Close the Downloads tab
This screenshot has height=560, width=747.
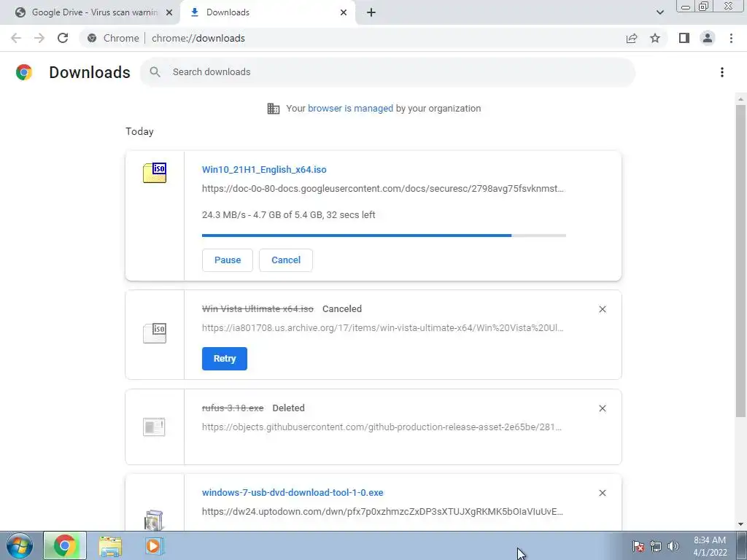click(x=344, y=12)
